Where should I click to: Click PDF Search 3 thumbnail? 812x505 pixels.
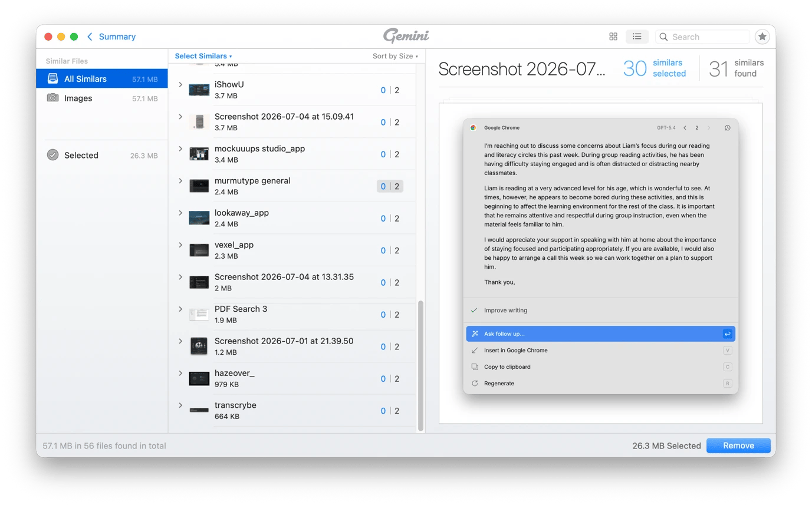[x=199, y=314]
